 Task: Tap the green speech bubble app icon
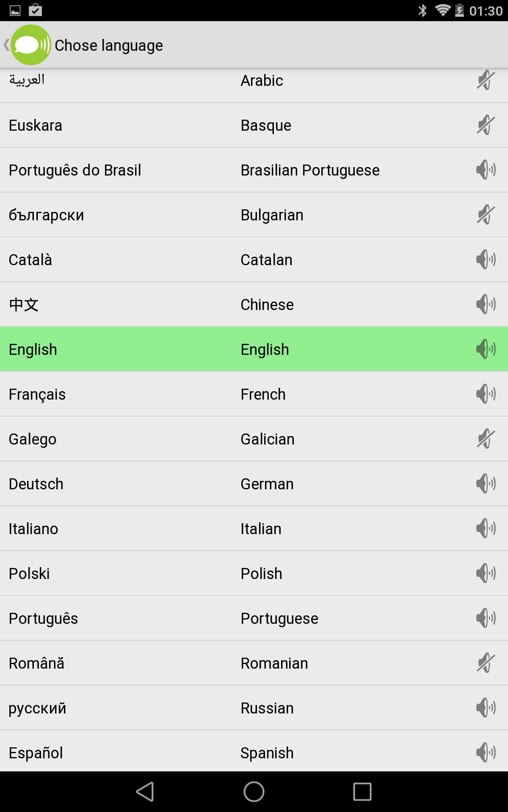30,45
